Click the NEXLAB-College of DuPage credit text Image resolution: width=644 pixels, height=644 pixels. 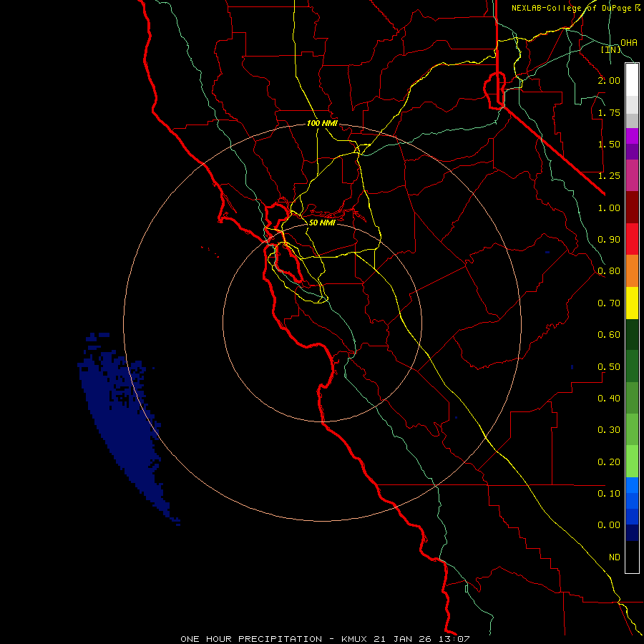click(x=575, y=8)
